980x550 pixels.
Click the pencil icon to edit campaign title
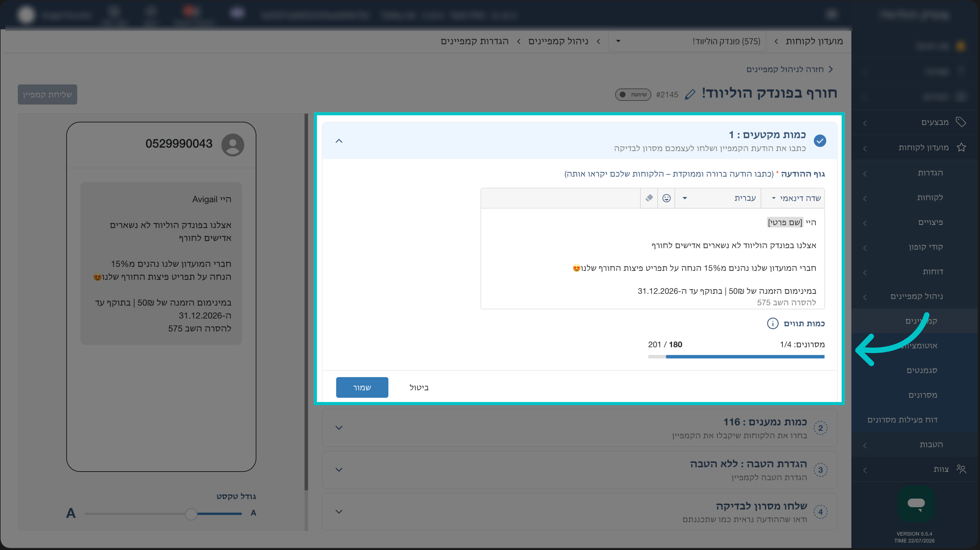click(690, 94)
